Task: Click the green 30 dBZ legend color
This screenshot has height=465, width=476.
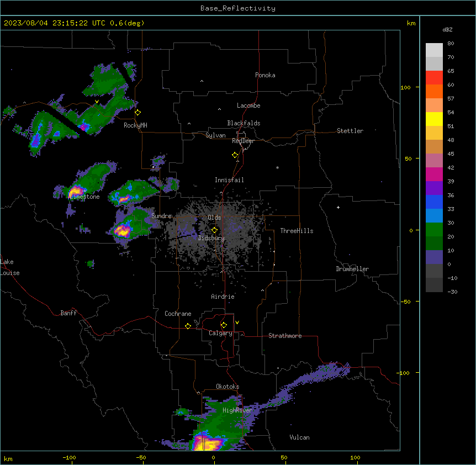Action: [434, 230]
